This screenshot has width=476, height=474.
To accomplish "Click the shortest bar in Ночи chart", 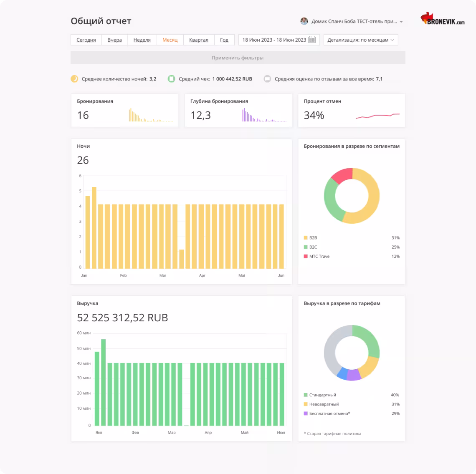I will (181, 259).
